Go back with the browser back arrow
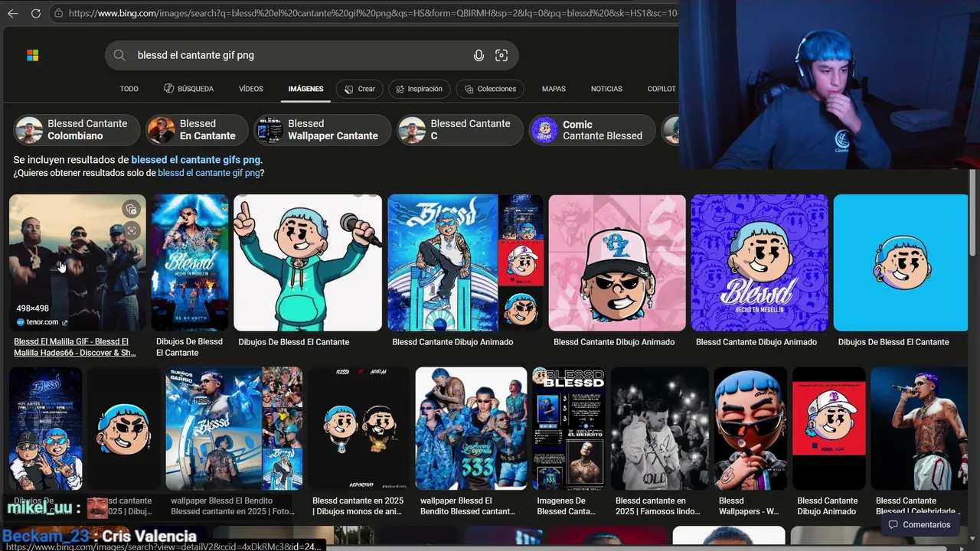The height and width of the screenshot is (551, 980). click(12, 13)
